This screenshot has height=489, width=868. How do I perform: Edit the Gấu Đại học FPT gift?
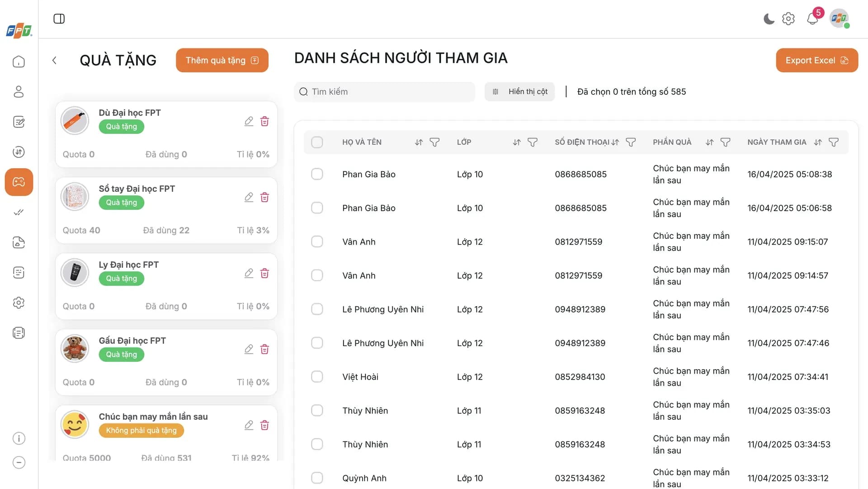(249, 349)
